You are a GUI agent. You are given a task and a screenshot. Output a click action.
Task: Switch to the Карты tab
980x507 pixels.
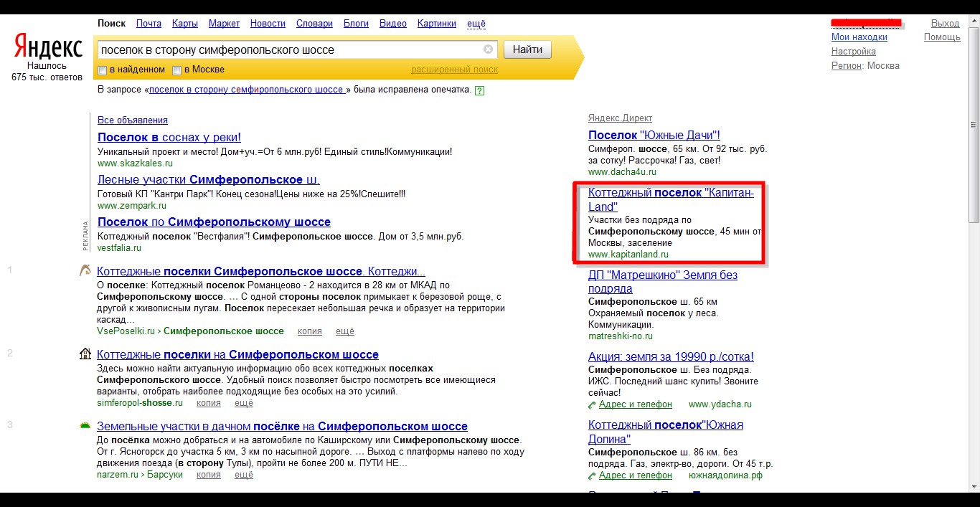[185, 24]
